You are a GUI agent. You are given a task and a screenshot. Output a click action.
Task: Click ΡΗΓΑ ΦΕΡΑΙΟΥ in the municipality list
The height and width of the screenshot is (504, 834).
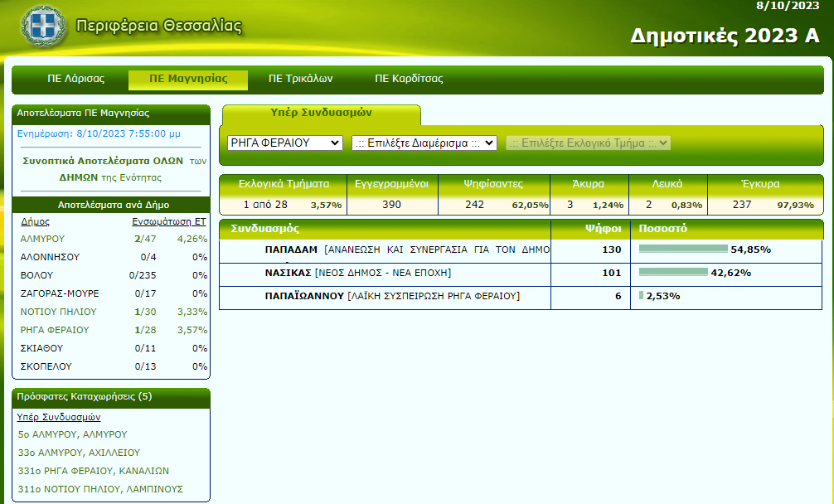click(54, 330)
